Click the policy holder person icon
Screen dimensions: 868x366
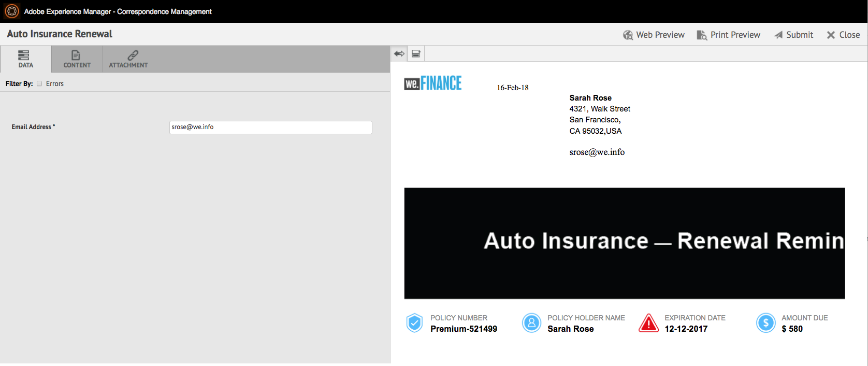tap(531, 323)
